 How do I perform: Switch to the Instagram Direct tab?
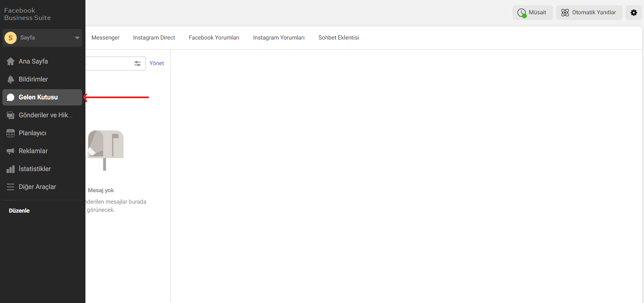(x=154, y=37)
